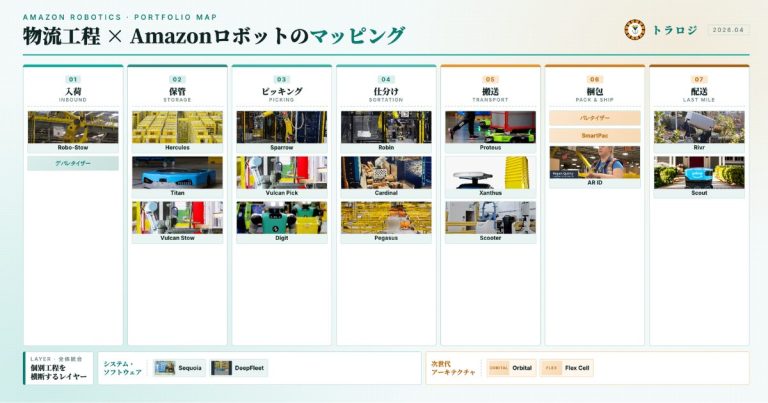Click the Orbital architecture chip
This screenshot has width=768, height=403.
(511, 368)
